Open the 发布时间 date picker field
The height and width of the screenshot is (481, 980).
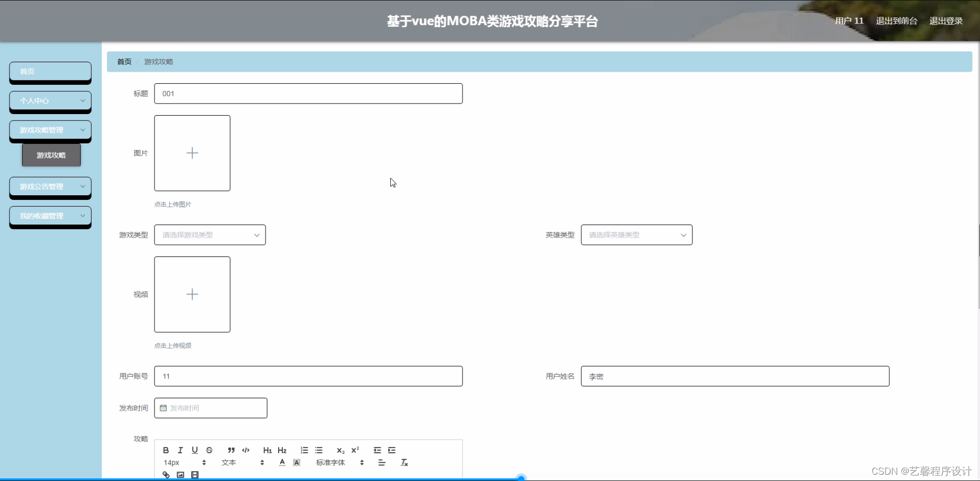tap(210, 408)
